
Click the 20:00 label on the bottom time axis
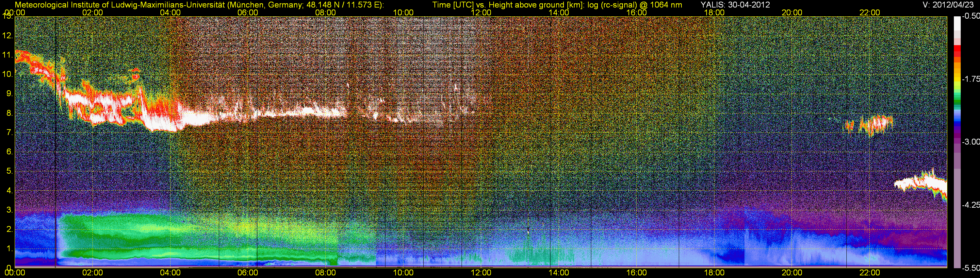[x=792, y=273]
